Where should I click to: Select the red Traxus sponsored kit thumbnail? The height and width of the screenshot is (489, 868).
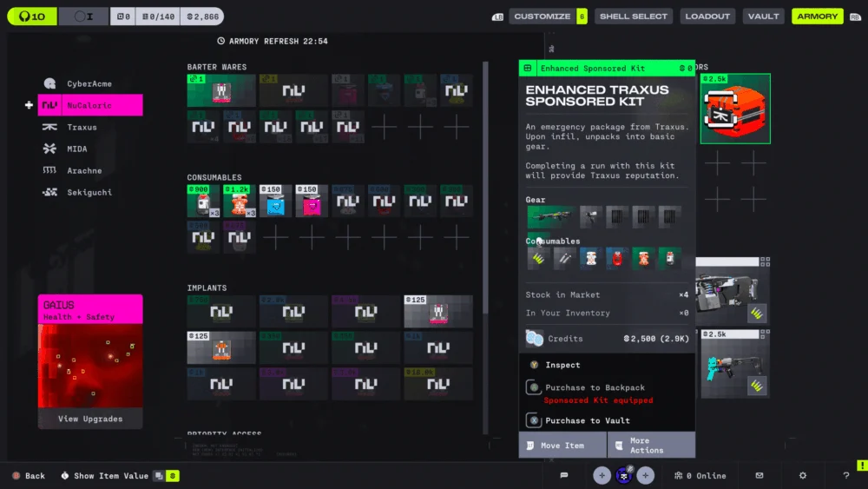coord(734,109)
